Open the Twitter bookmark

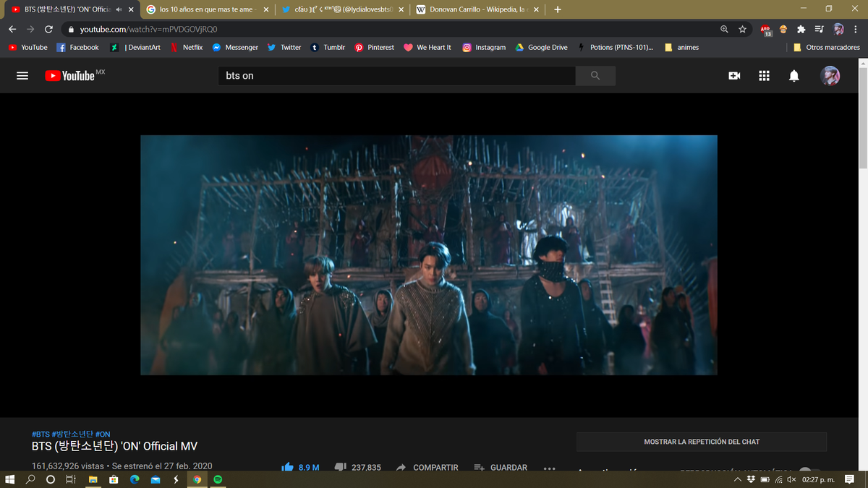tap(284, 47)
